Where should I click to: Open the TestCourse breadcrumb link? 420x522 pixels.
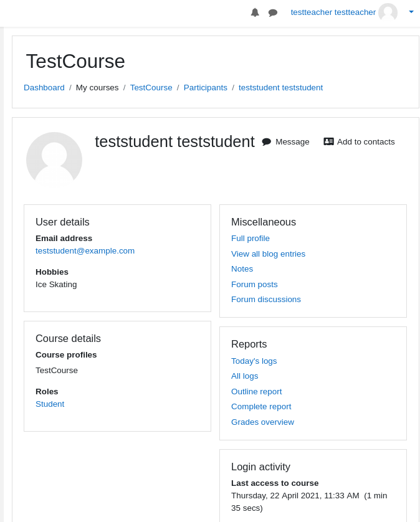click(151, 88)
